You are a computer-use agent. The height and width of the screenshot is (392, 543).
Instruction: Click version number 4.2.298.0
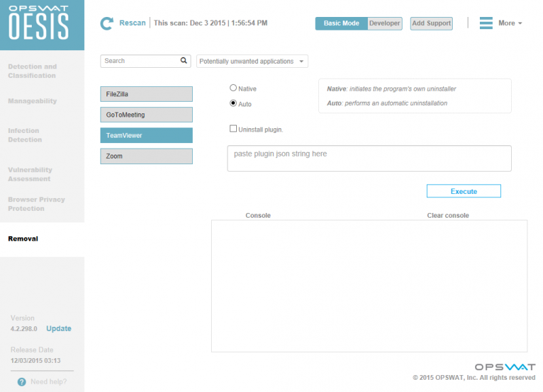click(x=24, y=329)
